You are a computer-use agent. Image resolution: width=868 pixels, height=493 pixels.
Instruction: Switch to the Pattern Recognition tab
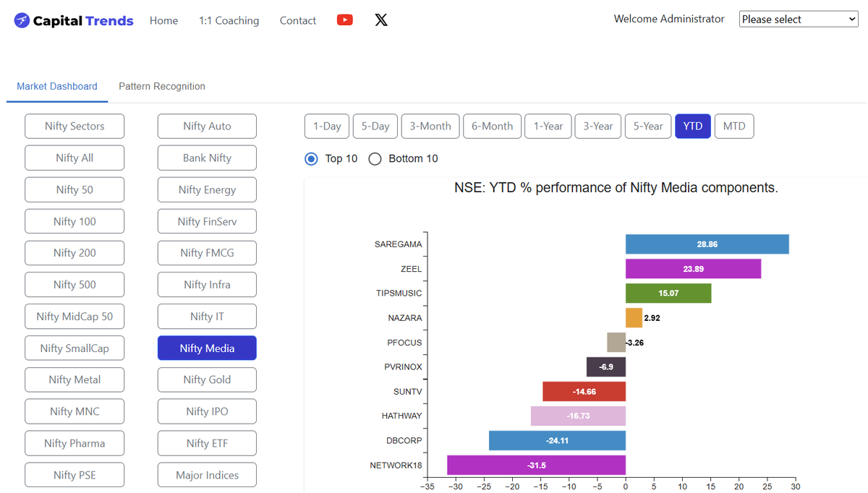tap(162, 86)
